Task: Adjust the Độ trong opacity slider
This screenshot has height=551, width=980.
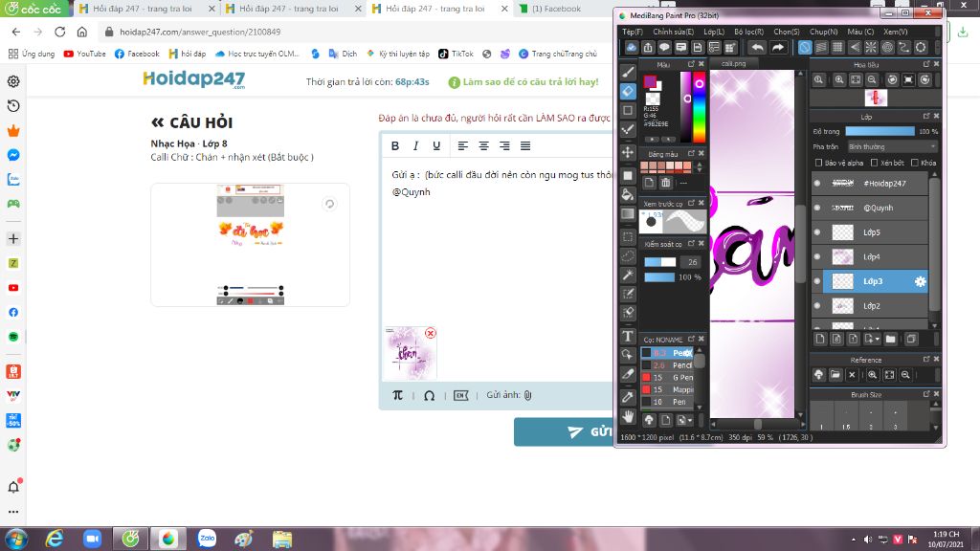Action: (880, 131)
